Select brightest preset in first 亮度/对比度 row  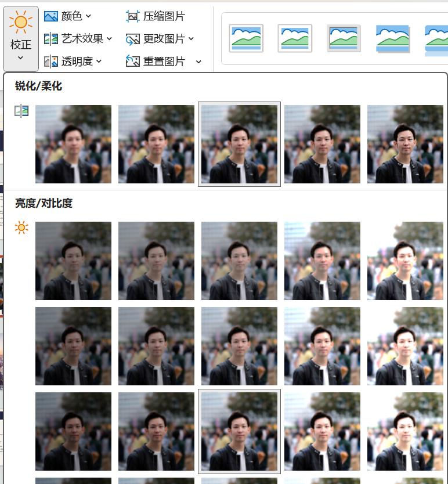(x=405, y=261)
